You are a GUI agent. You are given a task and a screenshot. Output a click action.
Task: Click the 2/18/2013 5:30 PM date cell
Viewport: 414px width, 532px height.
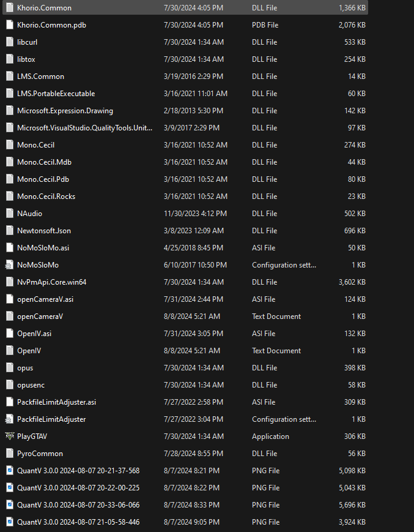pos(193,110)
